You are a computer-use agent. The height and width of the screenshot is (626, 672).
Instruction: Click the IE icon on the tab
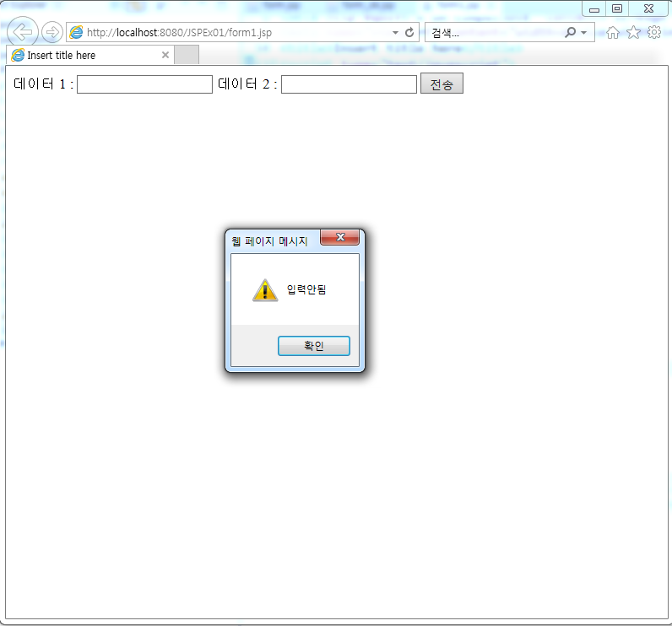[18, 55]
